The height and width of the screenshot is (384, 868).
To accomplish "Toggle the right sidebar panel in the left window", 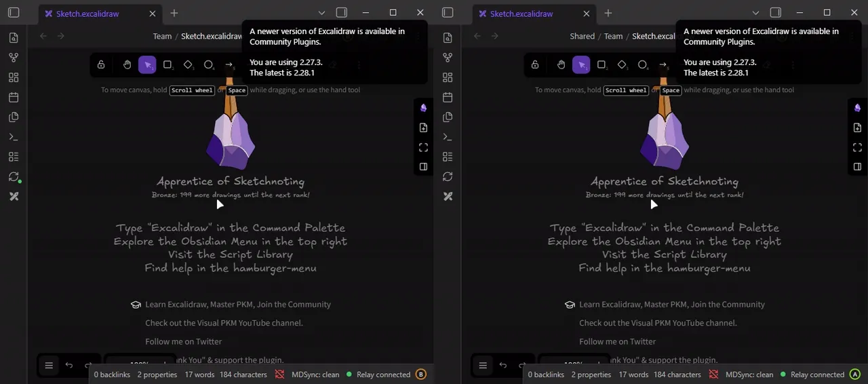I will [x=342, y=12].
